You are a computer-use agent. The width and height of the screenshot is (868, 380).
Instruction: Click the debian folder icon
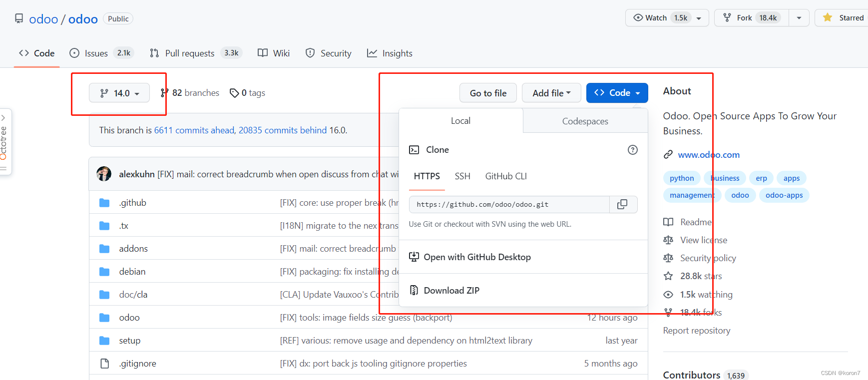coord(104,272)
